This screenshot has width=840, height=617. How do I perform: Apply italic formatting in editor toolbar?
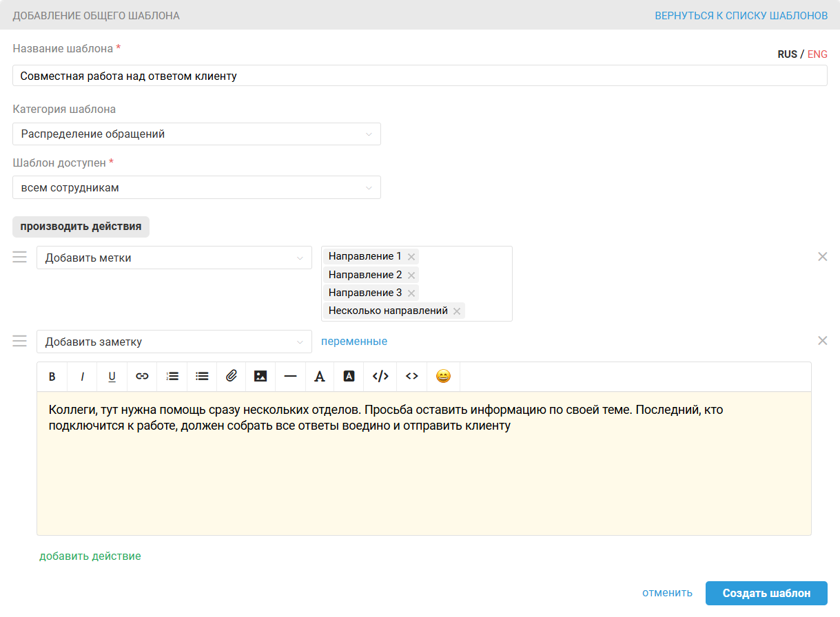(82, 377)
